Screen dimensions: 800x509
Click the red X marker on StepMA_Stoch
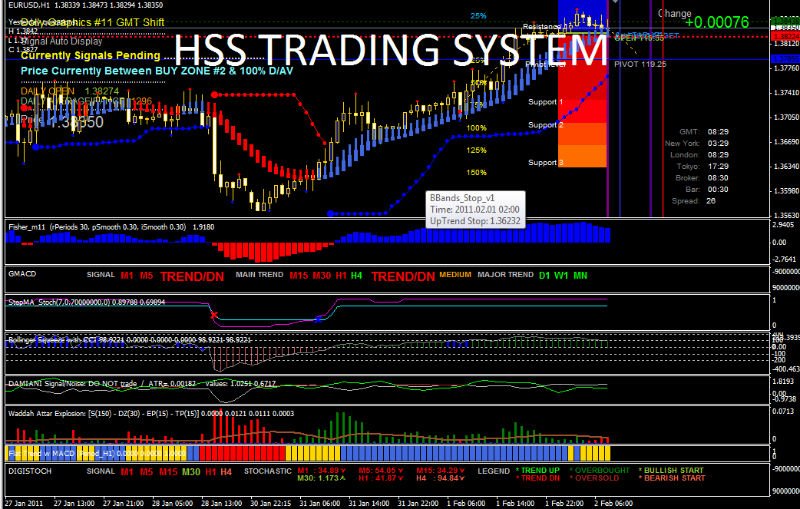pos(214,315)
